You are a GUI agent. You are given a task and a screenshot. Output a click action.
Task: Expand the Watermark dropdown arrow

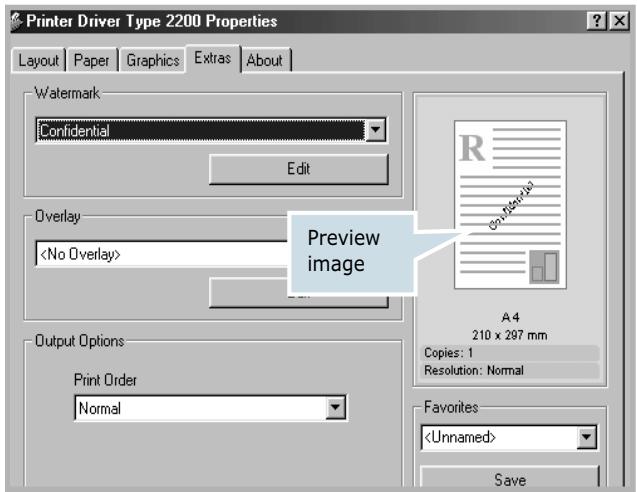point(375,130)
